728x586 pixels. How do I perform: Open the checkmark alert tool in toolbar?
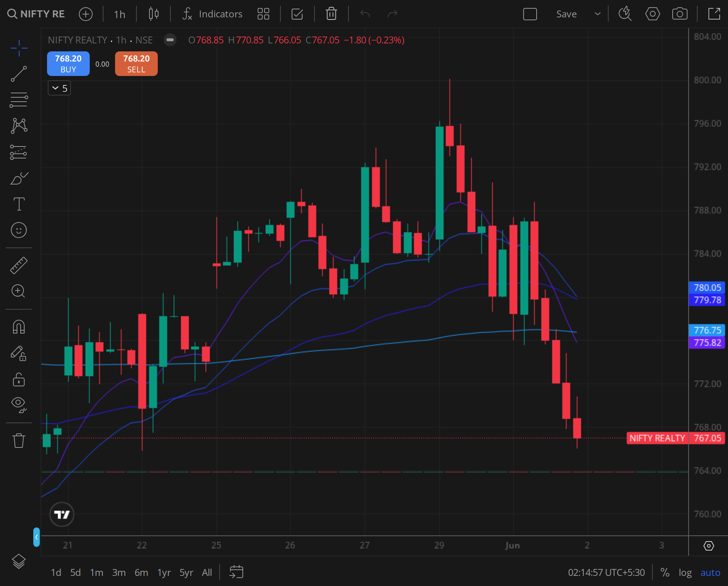click(x=297, y=14)
